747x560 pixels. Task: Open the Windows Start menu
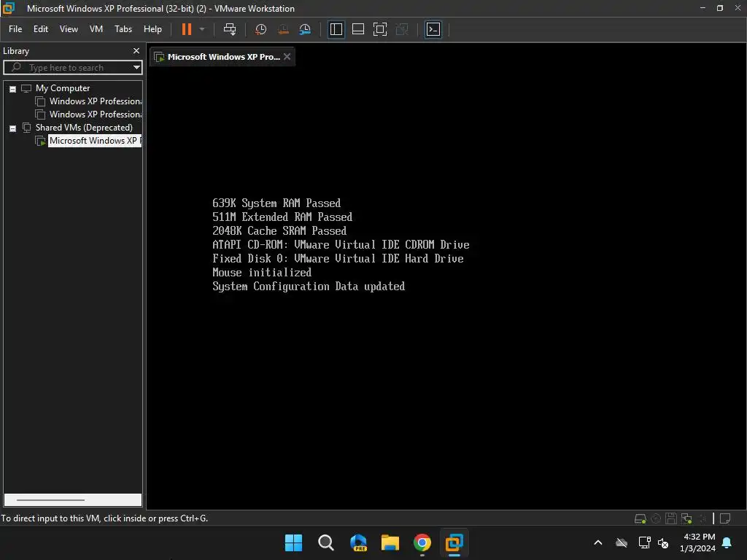click(x=293, y=542)
